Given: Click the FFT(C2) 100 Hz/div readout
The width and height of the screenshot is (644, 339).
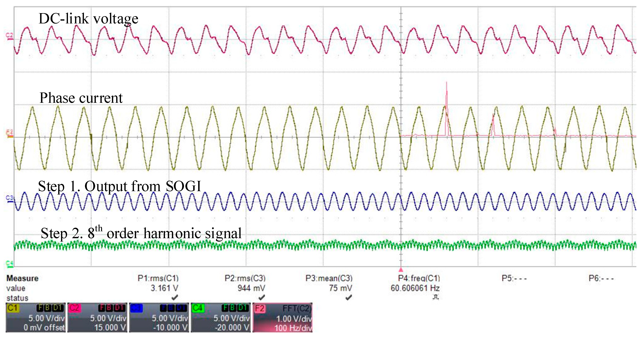Looking at the screenshot, I should click(x=293, y=328).
